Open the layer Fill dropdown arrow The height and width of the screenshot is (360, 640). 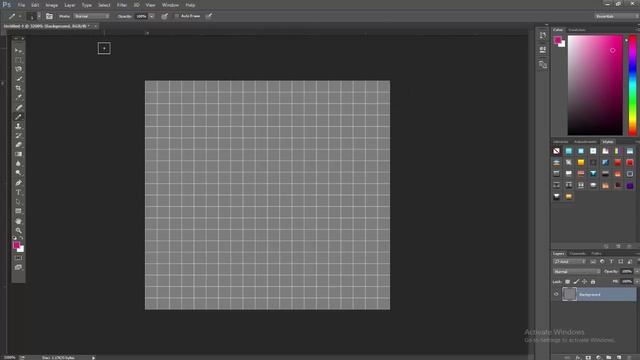(x=637, y=282)
